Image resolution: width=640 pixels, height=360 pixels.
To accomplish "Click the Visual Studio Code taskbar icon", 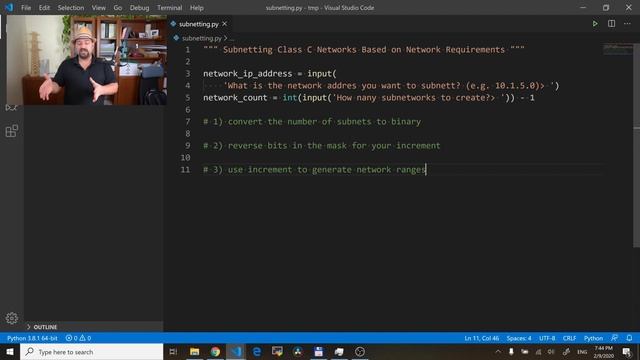I will coord(236,351).
